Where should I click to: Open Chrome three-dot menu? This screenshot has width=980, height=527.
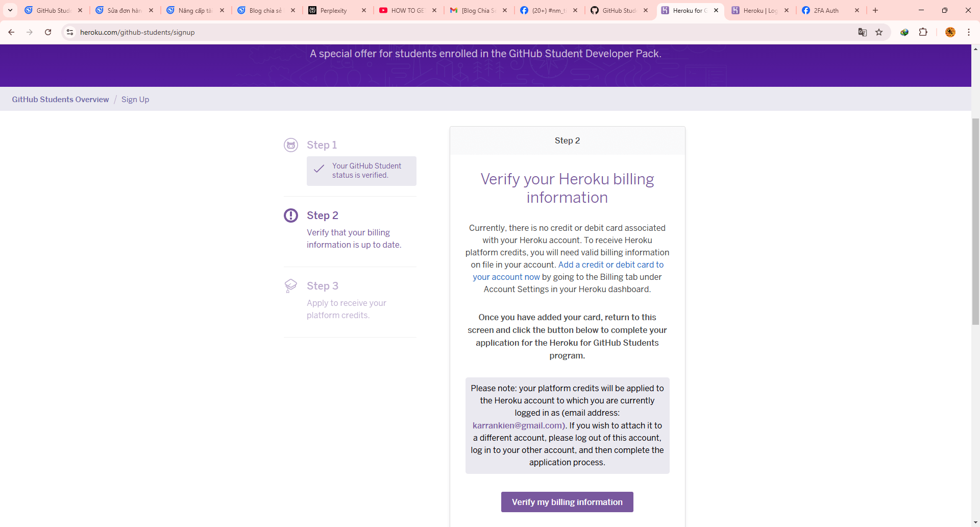[969, 32]
